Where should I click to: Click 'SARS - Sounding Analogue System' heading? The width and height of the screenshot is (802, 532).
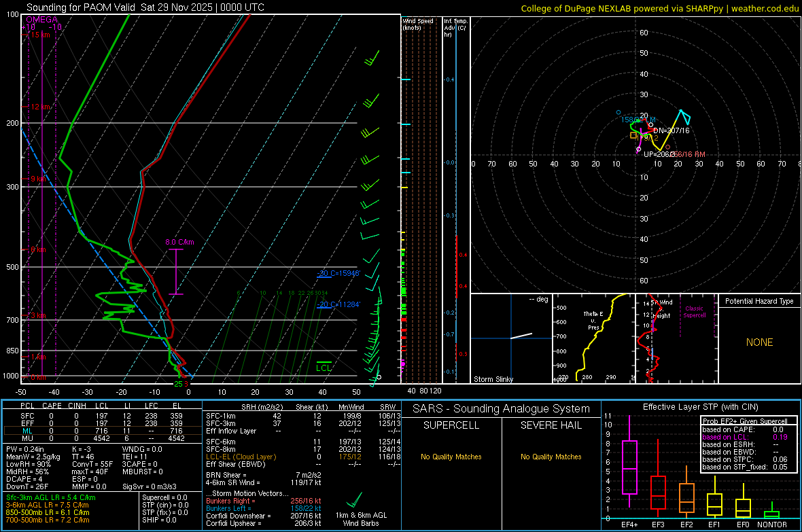click(501, 409)
